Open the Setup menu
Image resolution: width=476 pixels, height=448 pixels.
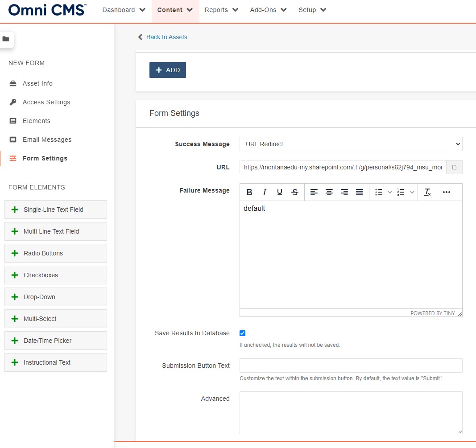point(312,10)
